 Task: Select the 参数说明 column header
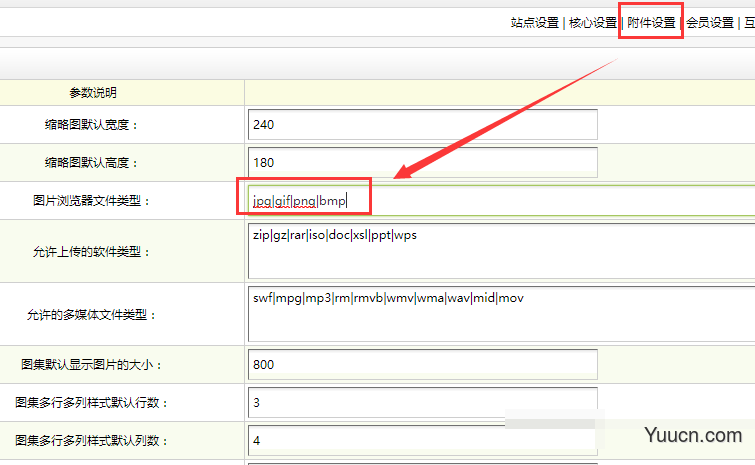tap(93, 92)
